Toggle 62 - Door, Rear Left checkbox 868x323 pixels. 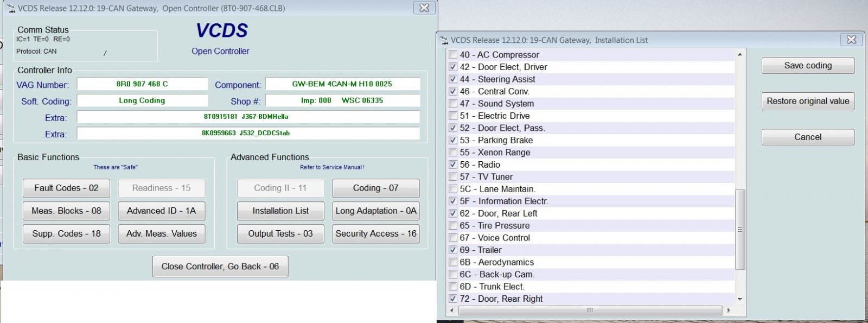[453, 213]
